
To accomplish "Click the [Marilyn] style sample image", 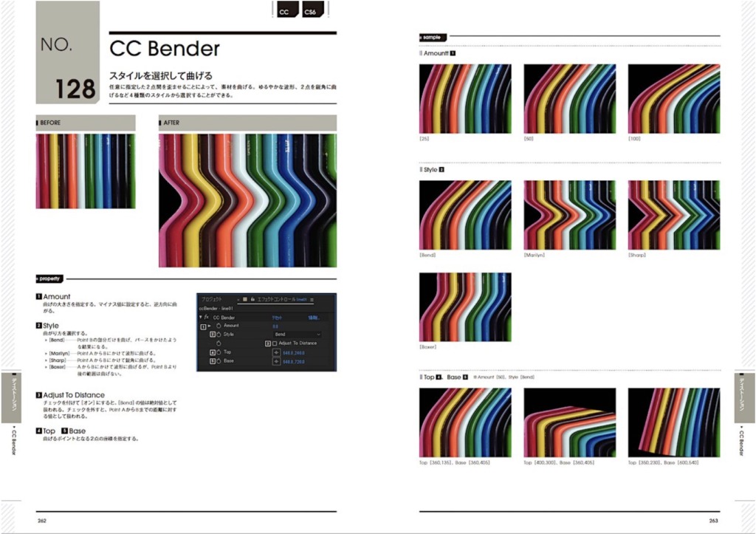I will click(x=570, y=215).
